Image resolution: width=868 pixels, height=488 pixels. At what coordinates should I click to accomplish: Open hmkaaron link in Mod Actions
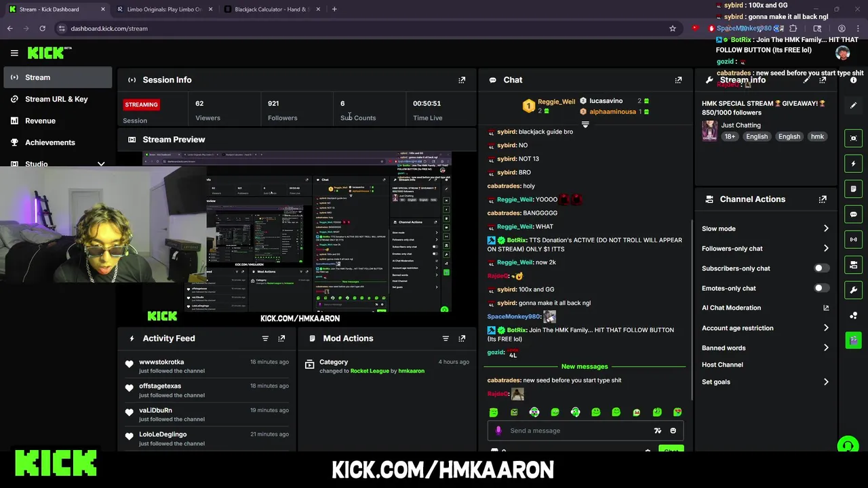411,371
